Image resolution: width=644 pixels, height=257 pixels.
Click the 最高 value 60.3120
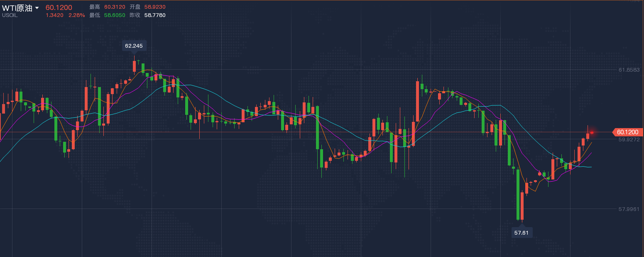coord(115,7)
